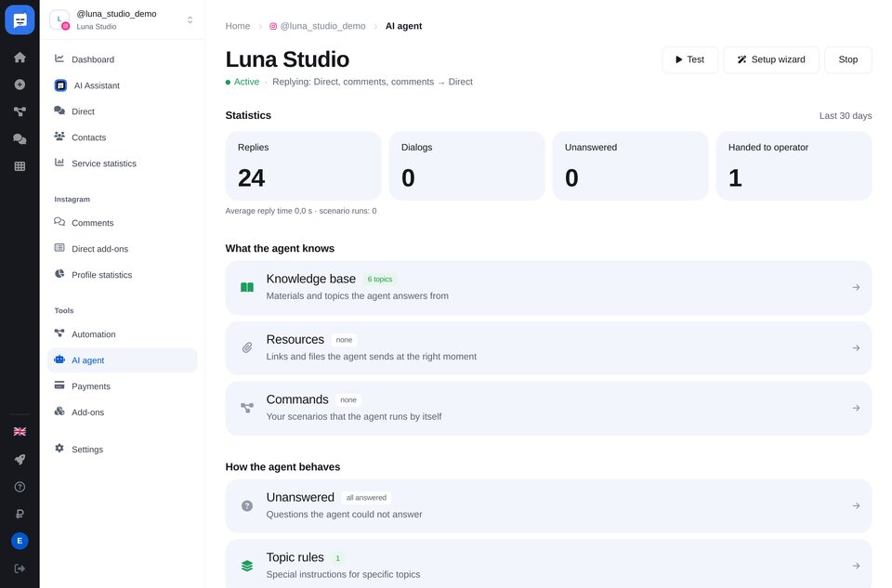892x588 pixels.
Task: Open the home icon in the dark rail
Action: (x=20, y=58)
